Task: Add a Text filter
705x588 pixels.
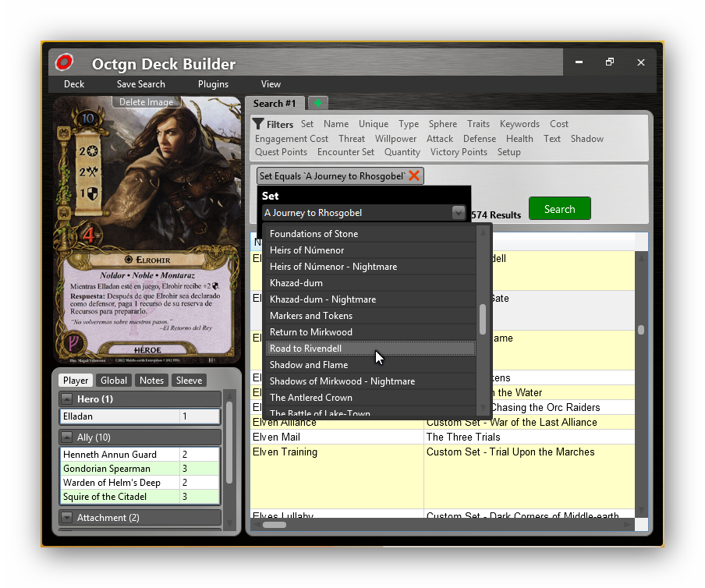Action: 551,139
